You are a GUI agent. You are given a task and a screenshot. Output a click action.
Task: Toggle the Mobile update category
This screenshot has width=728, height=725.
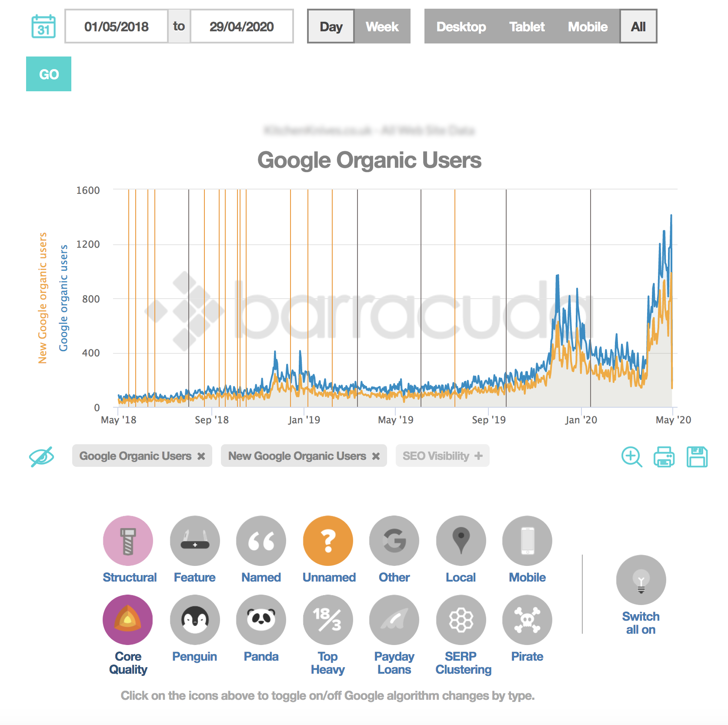(x=527, y=541)
